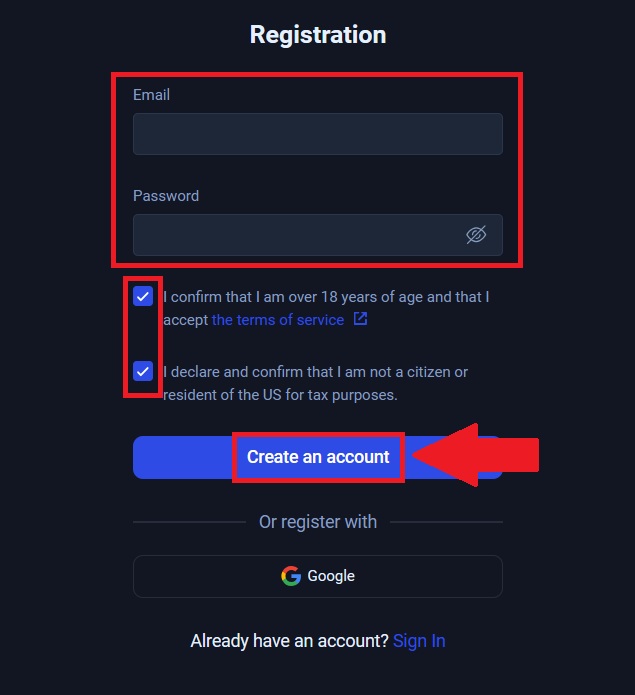The width and height of the screenshot is (635, 695).
Task: Focus the Email input field
Action: tap(317, 134)
